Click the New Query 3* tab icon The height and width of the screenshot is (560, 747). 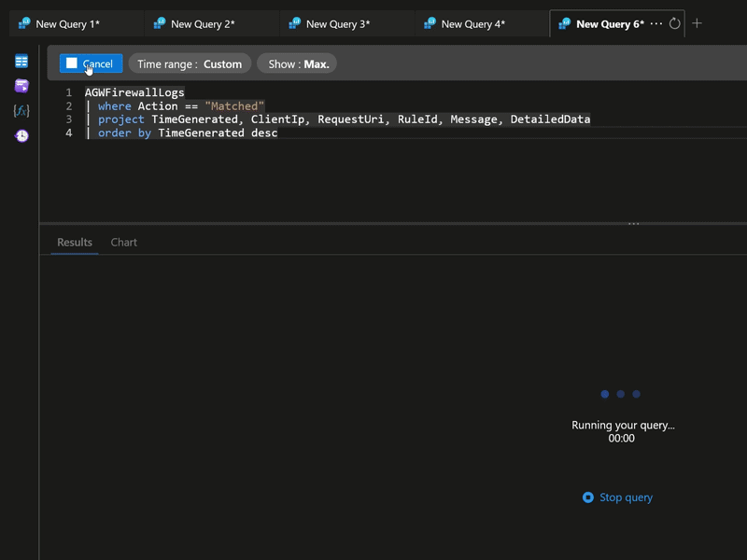click(295, 23)
